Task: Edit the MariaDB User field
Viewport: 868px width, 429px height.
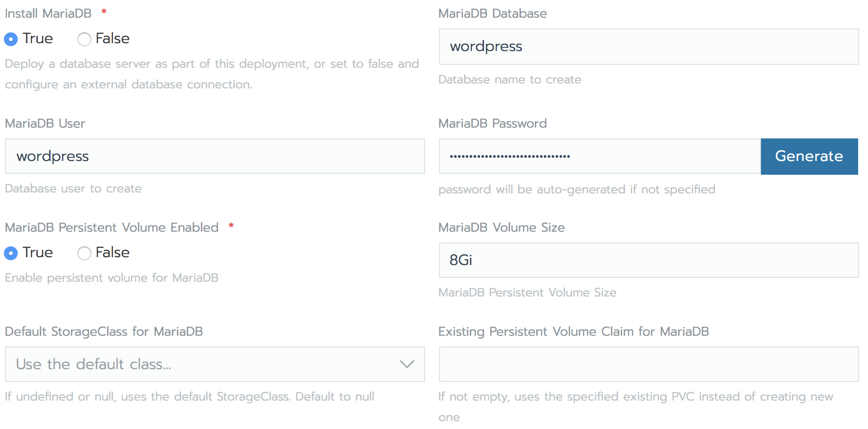Action: click(x=215, y=156)
